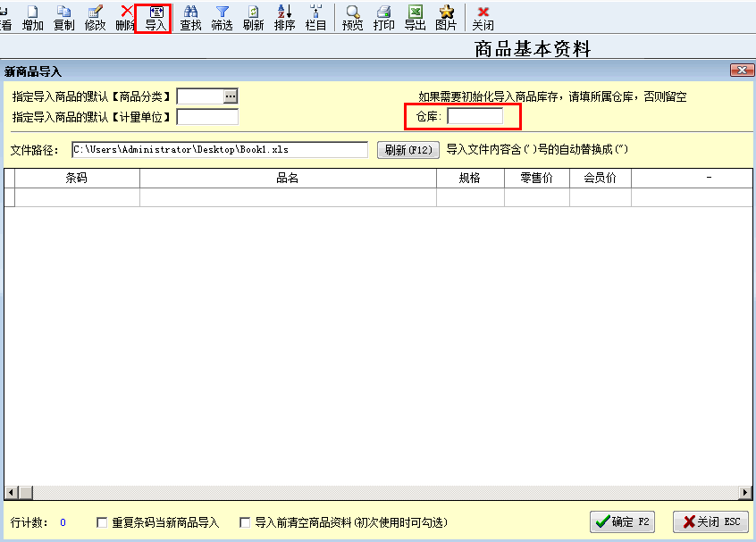Click the horizontal scrollbar right arrow

pos(745,492)
